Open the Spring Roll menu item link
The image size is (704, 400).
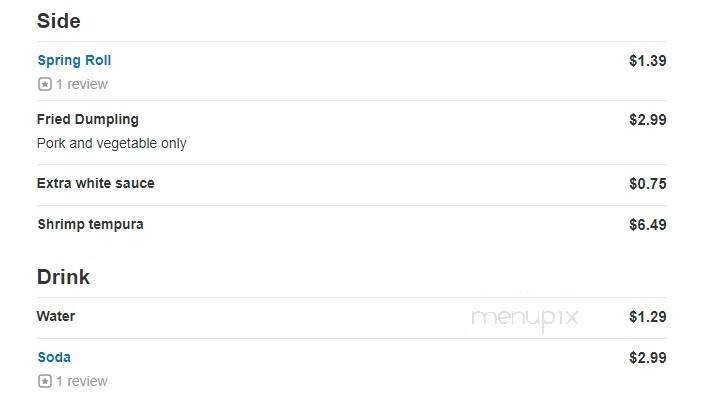(74, 60)
